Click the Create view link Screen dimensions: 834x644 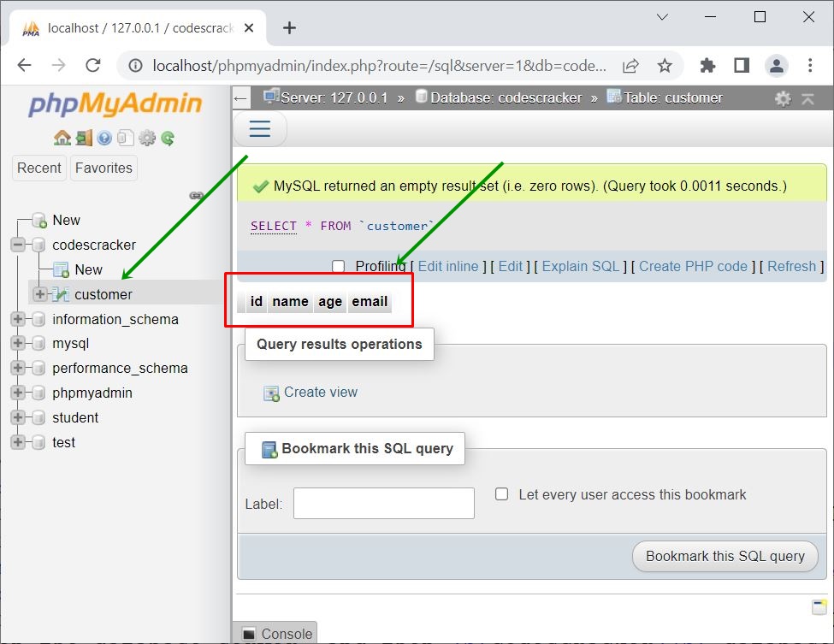pos(321,392)
